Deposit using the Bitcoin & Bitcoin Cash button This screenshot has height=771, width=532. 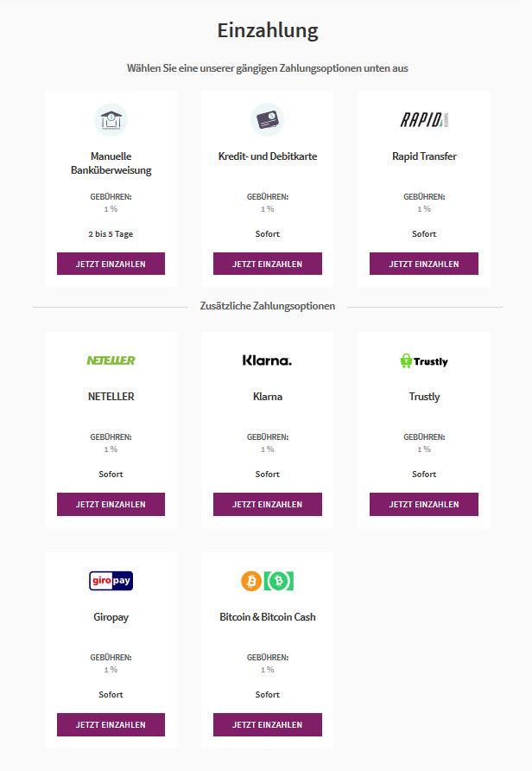267,725
